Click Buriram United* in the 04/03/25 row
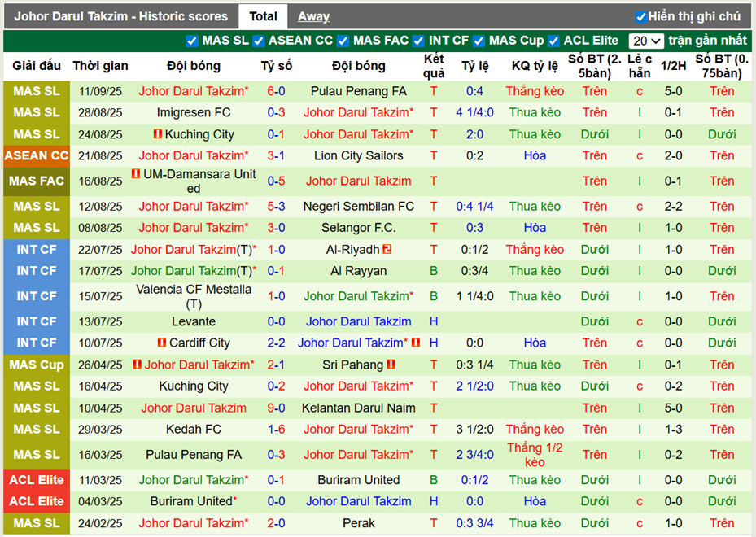756x537 pixels. (194, 501)
